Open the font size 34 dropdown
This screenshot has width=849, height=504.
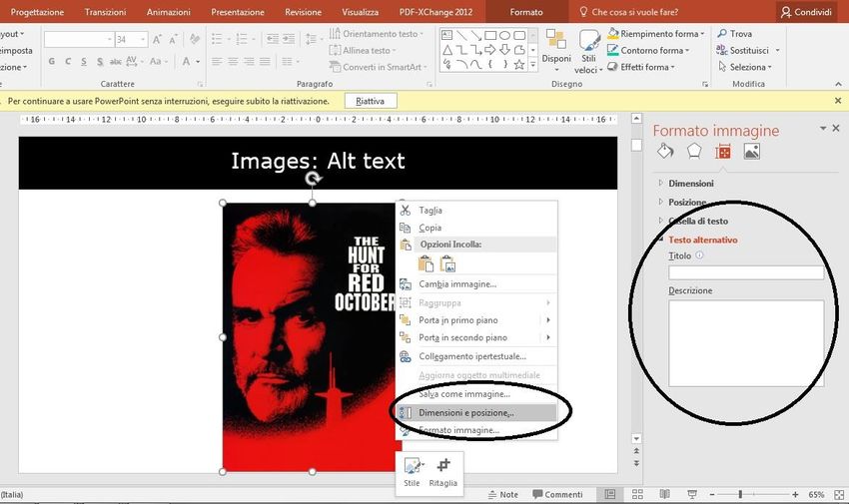point(143,40)
